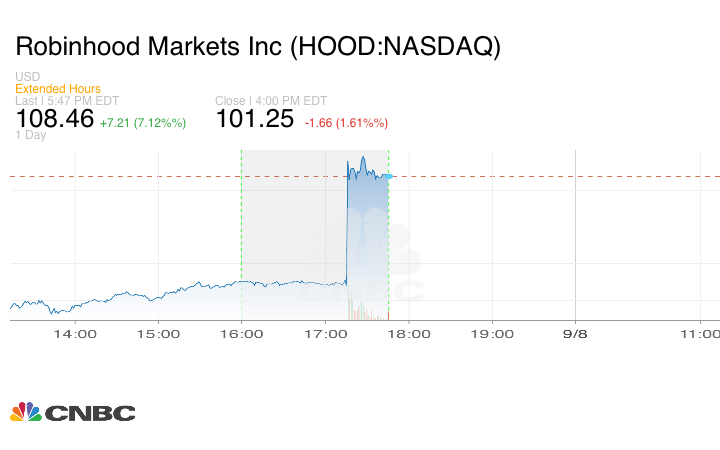Screen dimensions: 720x450
Task: Click the 1 Day range label
Action: pos(31,135)
